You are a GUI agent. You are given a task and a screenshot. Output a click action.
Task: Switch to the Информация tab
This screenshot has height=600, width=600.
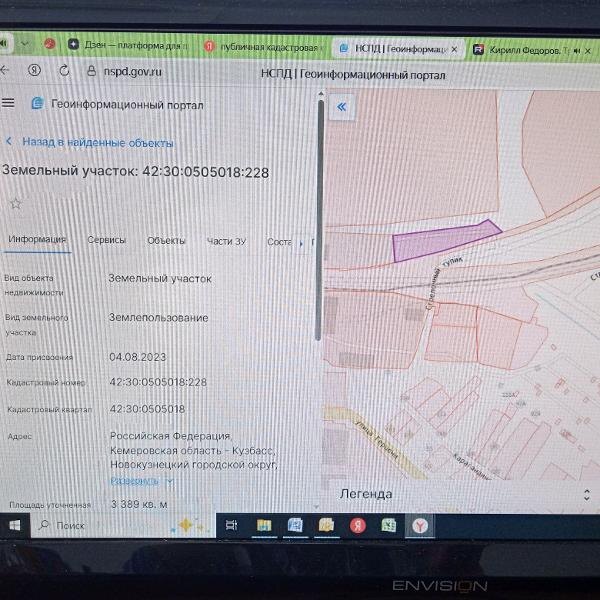tap(37, 239)
